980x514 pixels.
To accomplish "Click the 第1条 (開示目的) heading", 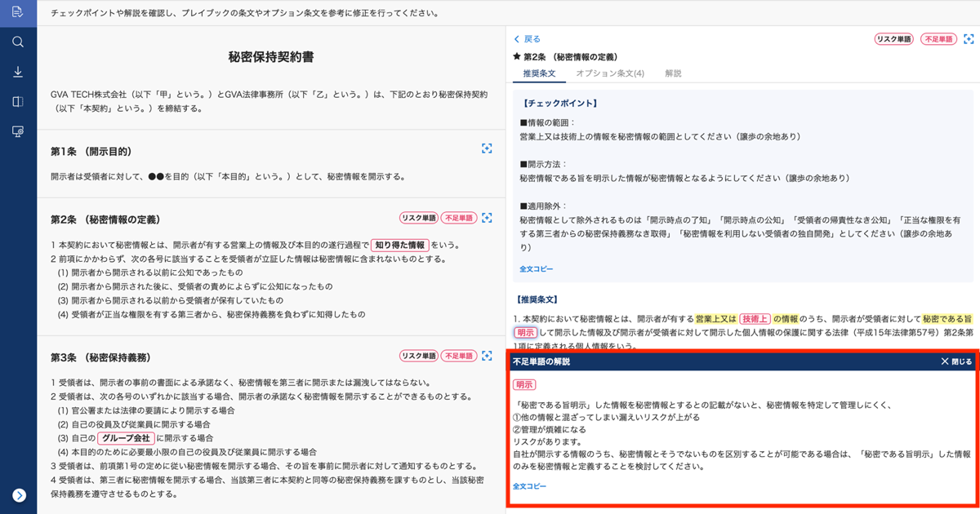I will coord(91,152).
